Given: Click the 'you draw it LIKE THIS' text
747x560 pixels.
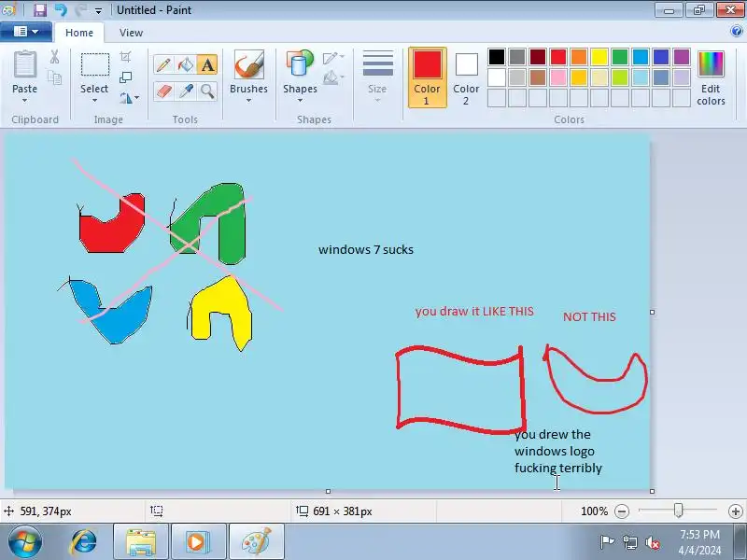Looking at the screenshot, I should coord(474,312).
